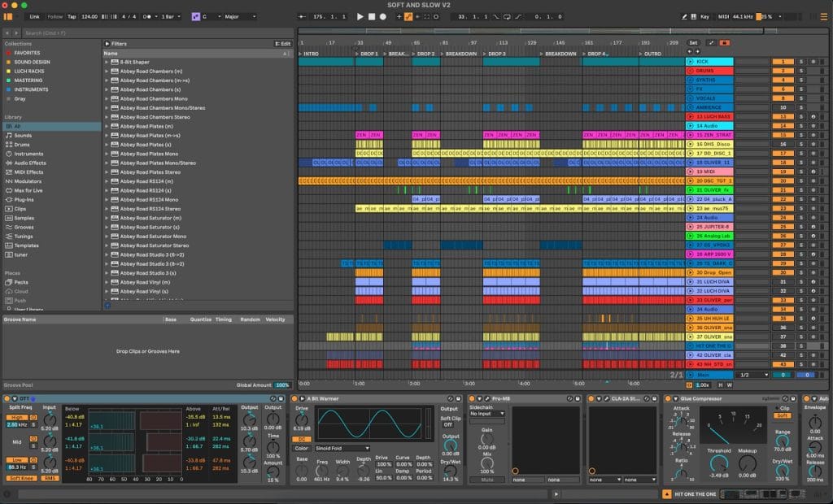Select the FAVORITES collection
This screenshot has height=504, width=833.
tap(27, 53)
